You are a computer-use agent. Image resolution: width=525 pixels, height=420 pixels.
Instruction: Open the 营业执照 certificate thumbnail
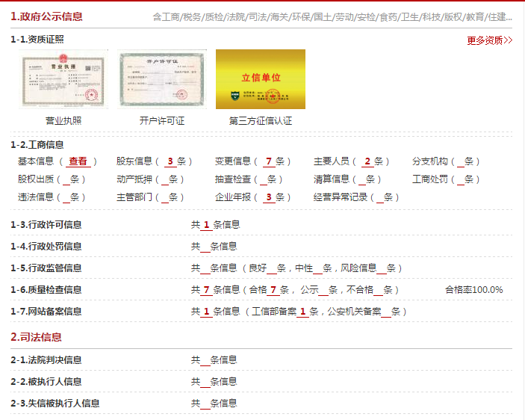63,79
